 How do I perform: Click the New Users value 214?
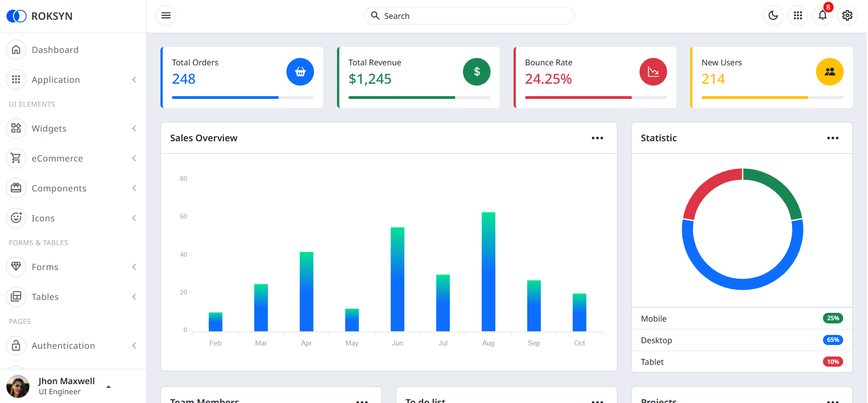point(714,79)
